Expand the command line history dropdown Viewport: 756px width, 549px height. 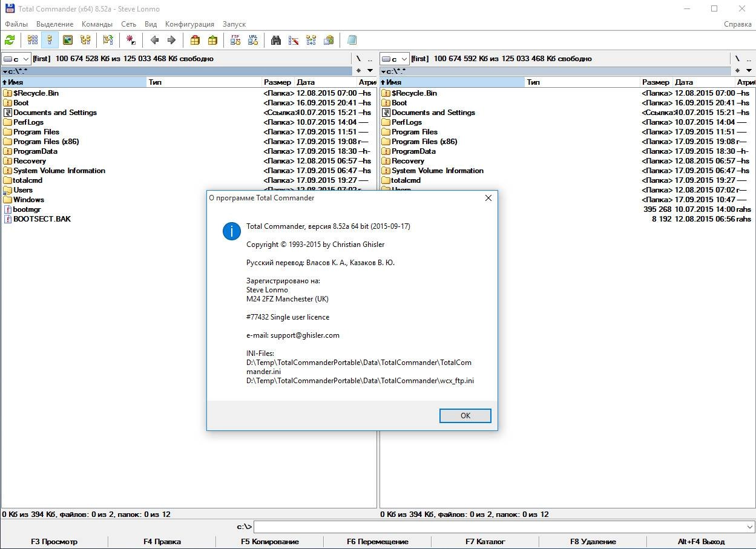pos(749,527)
